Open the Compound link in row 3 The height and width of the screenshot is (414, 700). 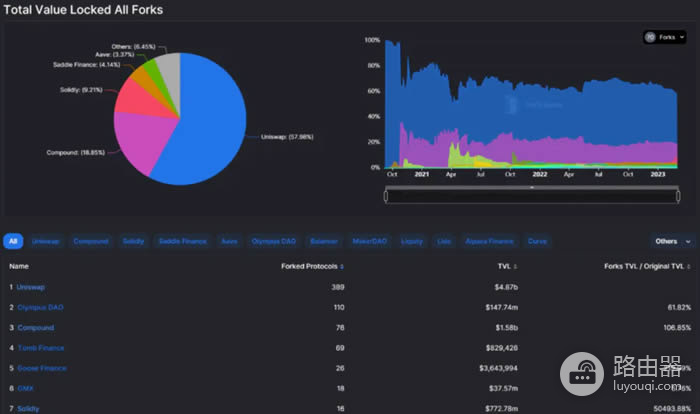(x=36, y=328)
